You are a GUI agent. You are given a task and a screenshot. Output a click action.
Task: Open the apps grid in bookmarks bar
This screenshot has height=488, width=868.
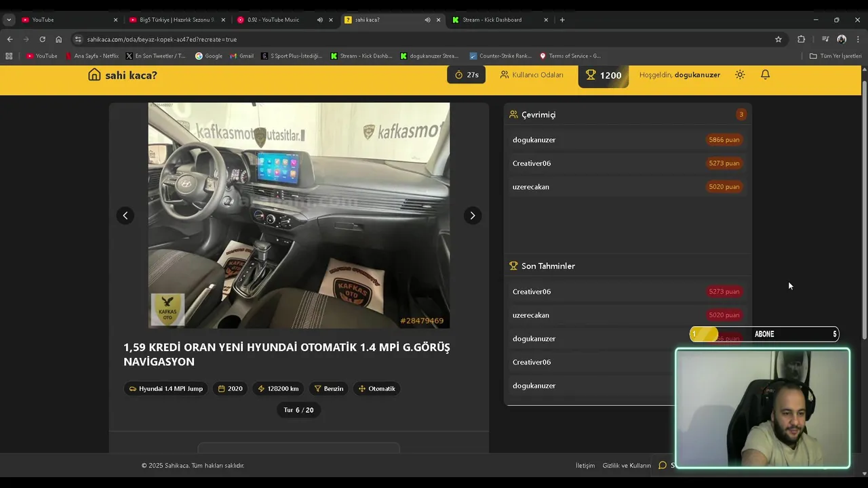(9, 56)
